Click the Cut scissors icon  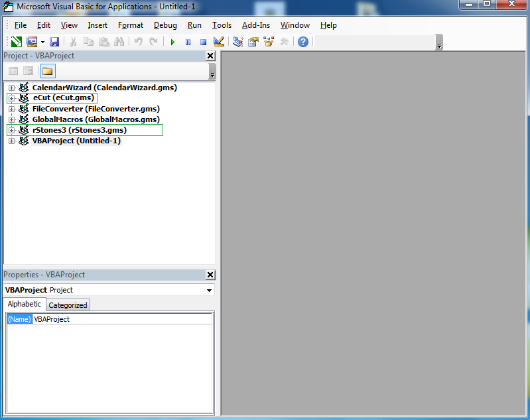click(x=73, y=42)
